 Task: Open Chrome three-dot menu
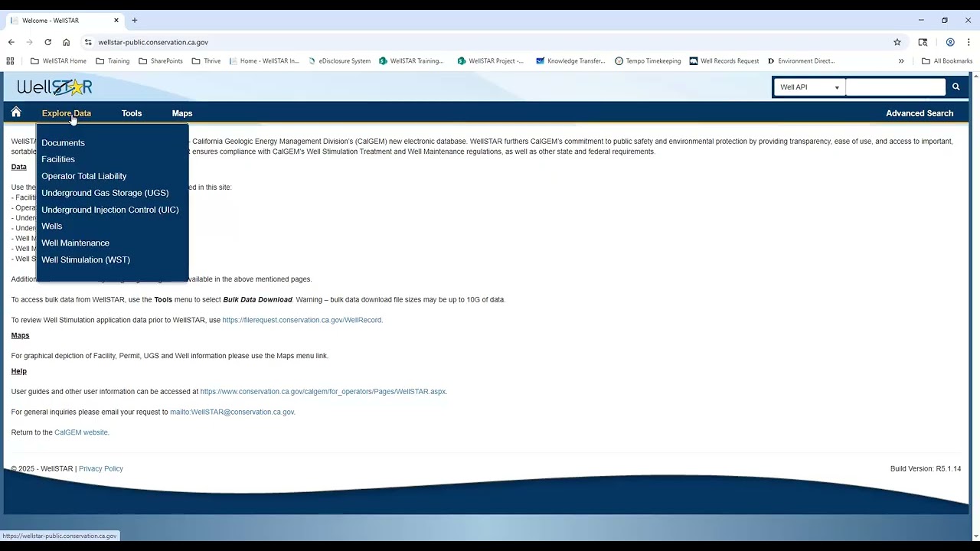pyautogui.click(x=969, y=42)
